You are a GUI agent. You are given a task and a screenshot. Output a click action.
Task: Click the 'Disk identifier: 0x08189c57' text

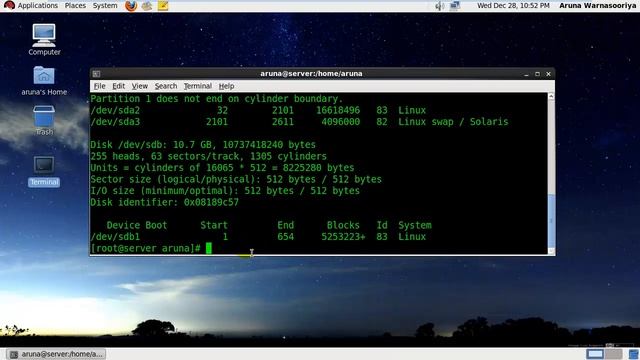tap(164, 202)
